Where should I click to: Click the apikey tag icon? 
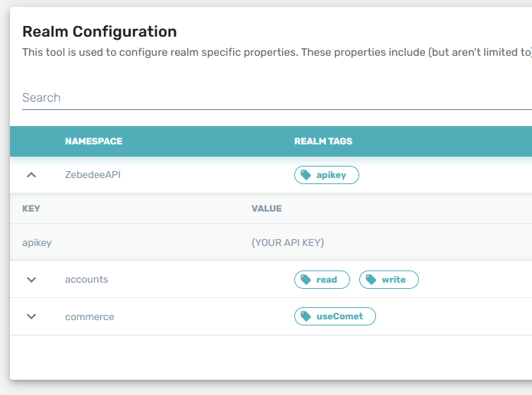pyautogui.click(x=306, y=175)
